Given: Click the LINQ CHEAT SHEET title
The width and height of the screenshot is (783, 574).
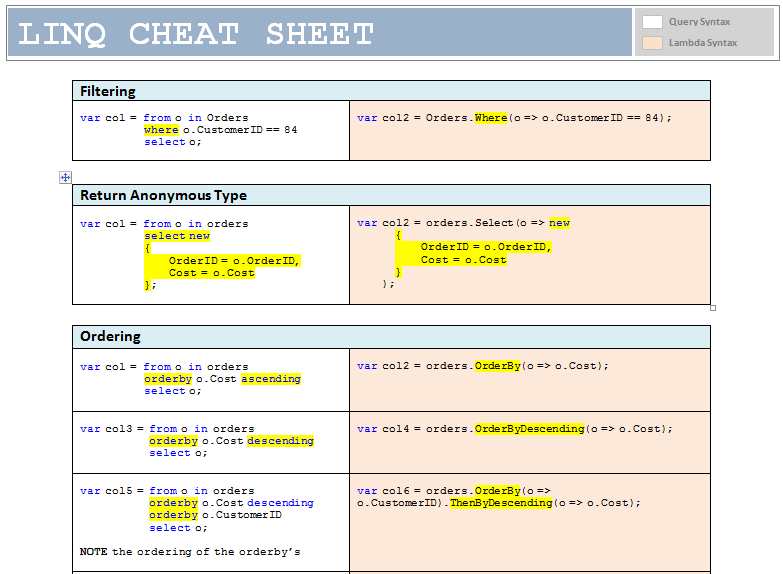Looking at the screenshot, I should coord(196,34).
